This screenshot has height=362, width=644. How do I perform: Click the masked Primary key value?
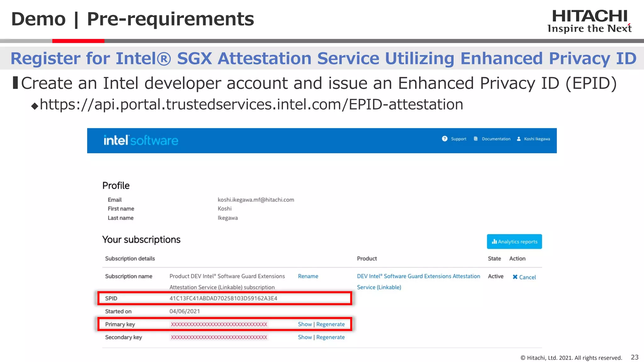(x=219, y=324)
